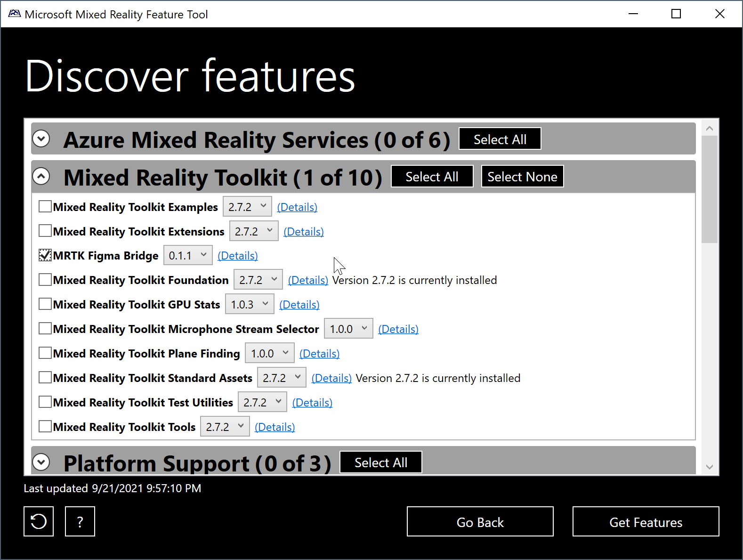Select All Mixed Reality Toolkit features

tap(432, 177)
